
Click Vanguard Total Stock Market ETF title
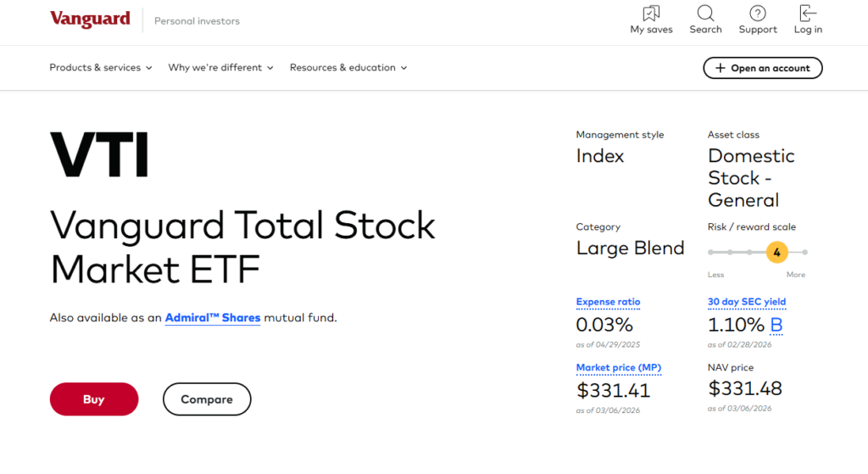243,247
